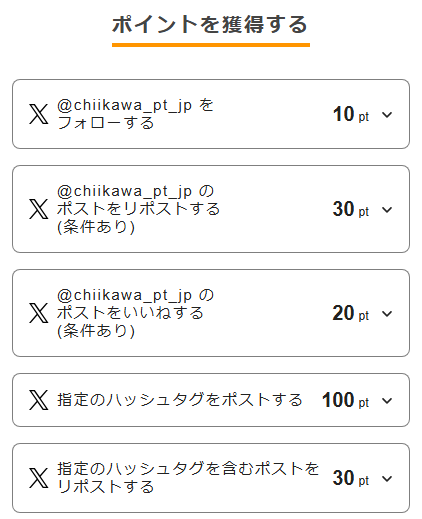Screen dimensions: 422x519
Task: Expand the 10 pt follow task chevron
Action: point(387,115)
